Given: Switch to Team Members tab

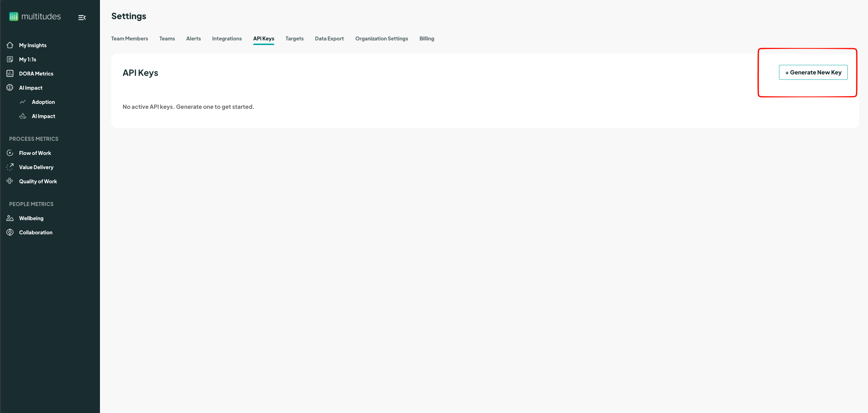Looking at the screenshot, I should (x=129, y=39).
